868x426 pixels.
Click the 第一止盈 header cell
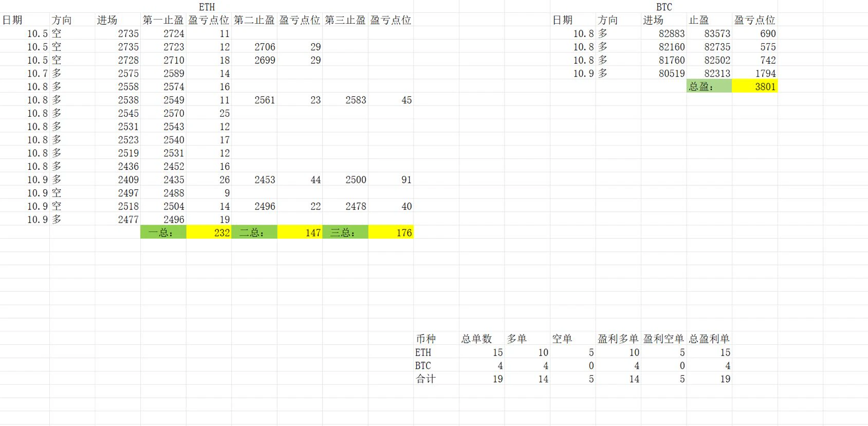[x=163, y=20]
